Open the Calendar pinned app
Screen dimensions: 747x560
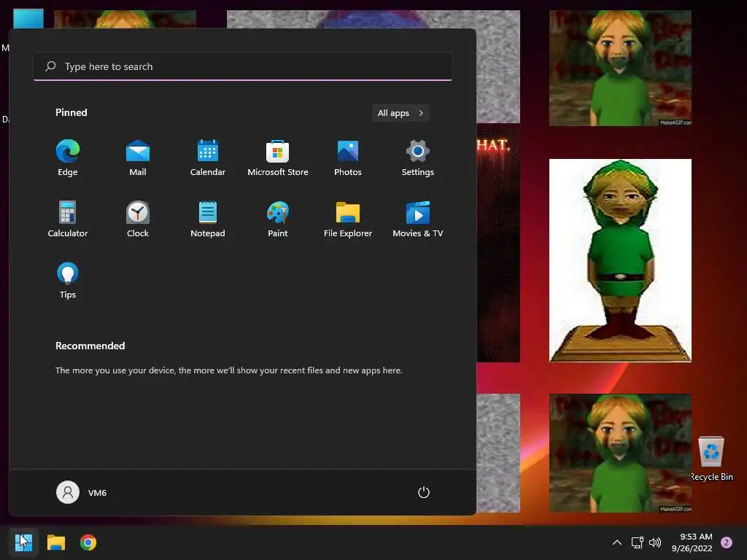208,158
